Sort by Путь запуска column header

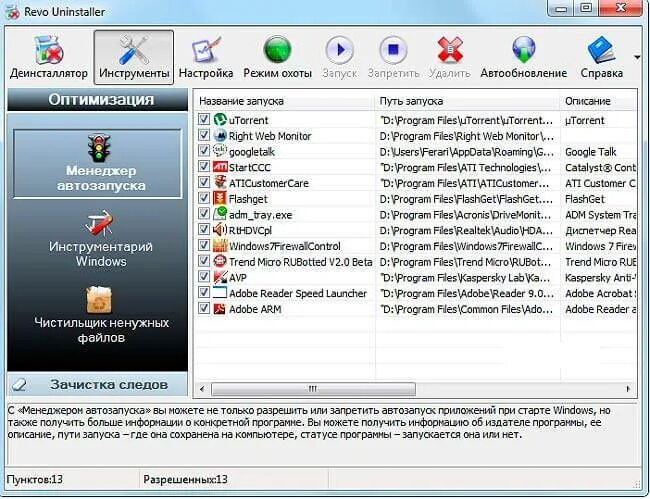point(467,101)
